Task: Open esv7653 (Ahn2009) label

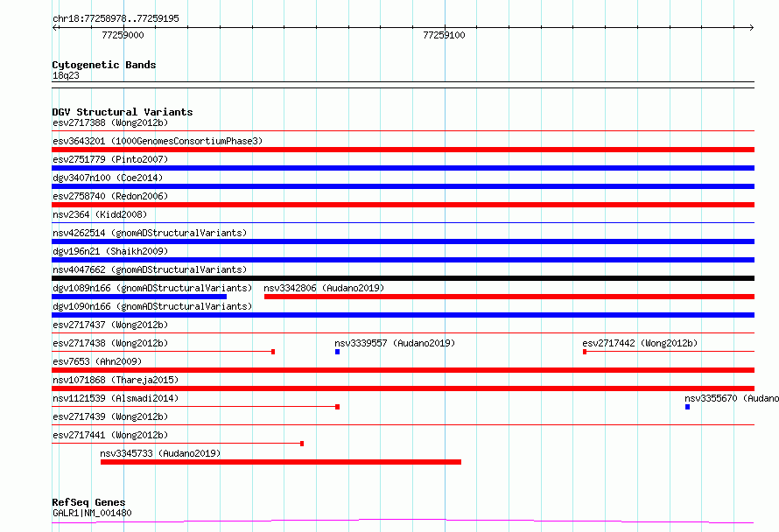Action: click(x=97, y=361)
